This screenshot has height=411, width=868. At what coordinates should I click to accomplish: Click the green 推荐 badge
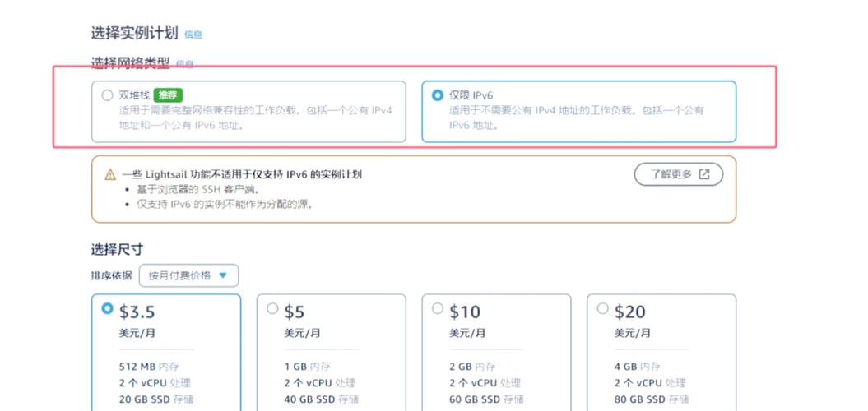coord(168,95)
